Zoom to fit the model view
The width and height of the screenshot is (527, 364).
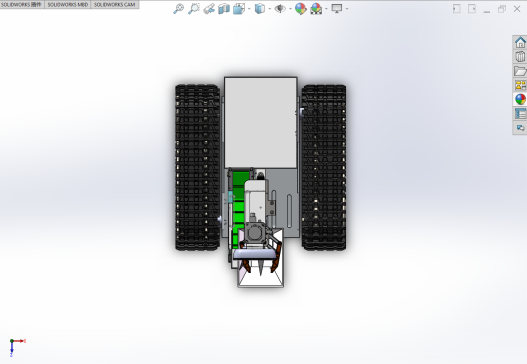click(178, 9)
